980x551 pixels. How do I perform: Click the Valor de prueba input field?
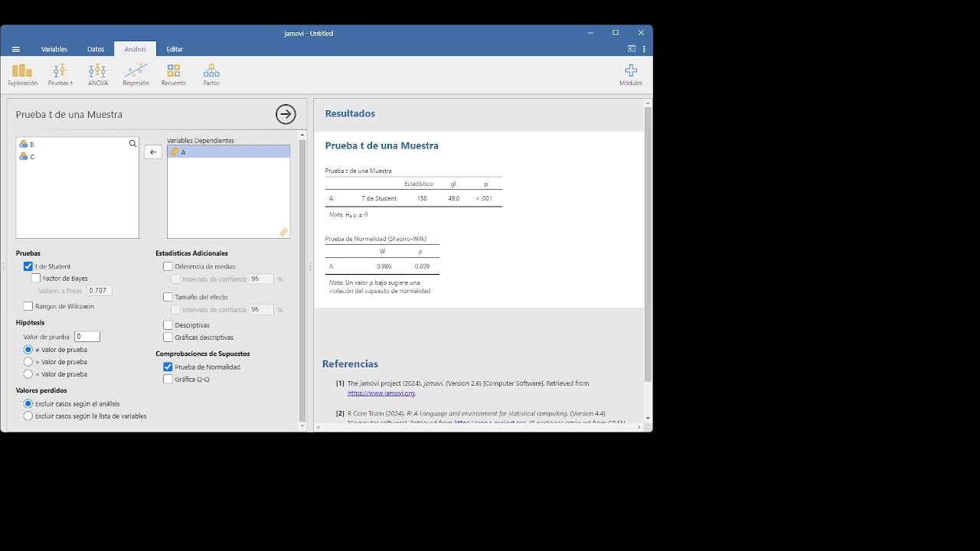coord(87,337)
